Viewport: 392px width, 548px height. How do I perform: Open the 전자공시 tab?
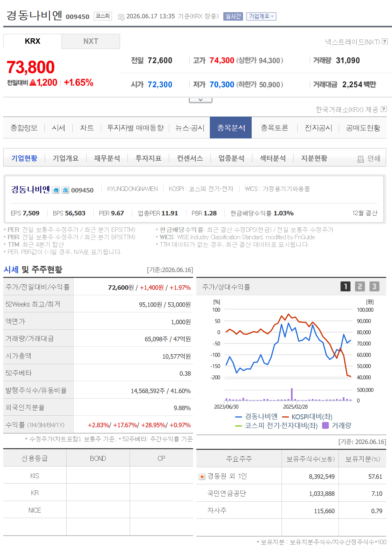pyautogui.click(x=318, y=128)
